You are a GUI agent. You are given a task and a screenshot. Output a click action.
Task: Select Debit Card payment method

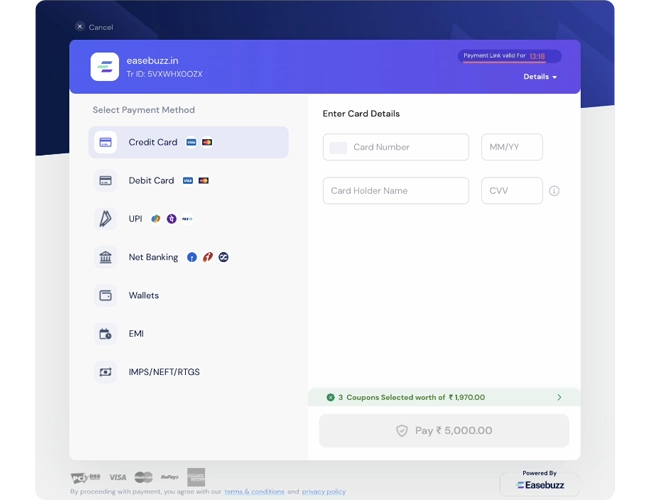(189, 180)
